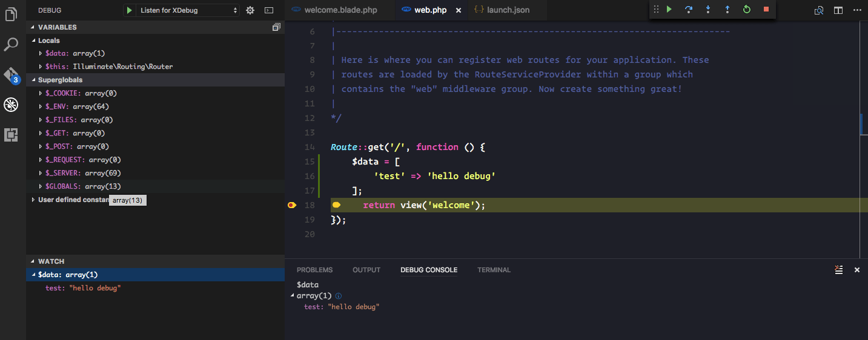Collapse all variables icon
Viewport: 868px width, 340px height.
click(276, 27)
